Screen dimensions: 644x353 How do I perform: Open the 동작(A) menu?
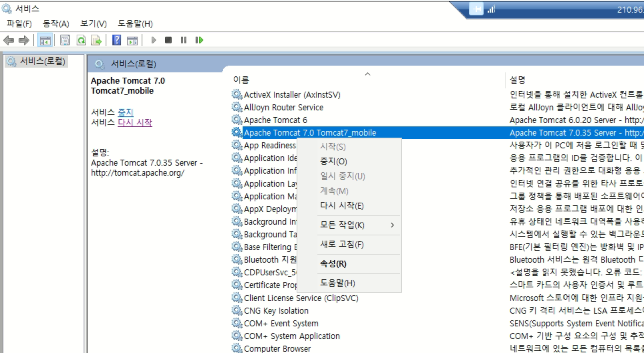tap(56, 24)
